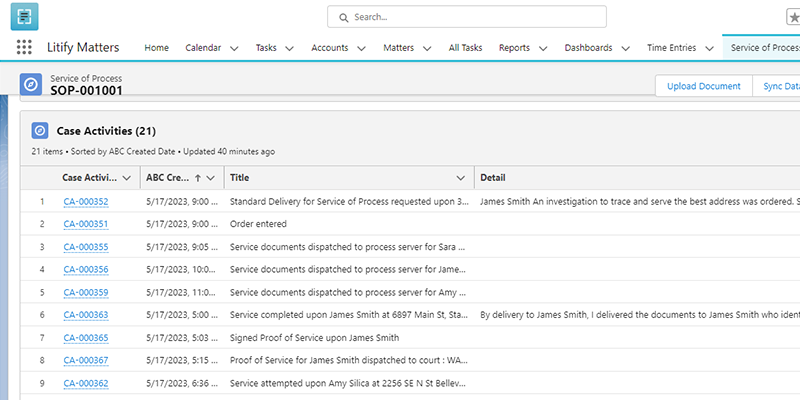Open the App Launcher grid icon
Image resolution: width=800 pixels, height=400 pixels.
tap(24, 47)
